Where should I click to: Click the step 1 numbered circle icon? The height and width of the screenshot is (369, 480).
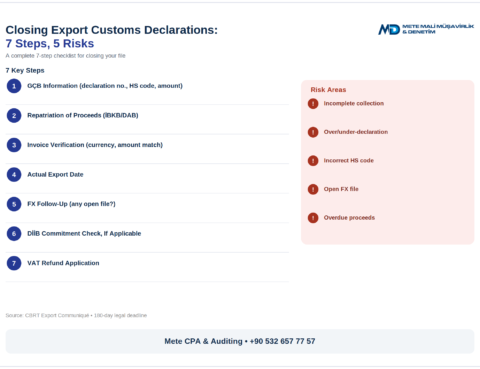click(14, 86)
